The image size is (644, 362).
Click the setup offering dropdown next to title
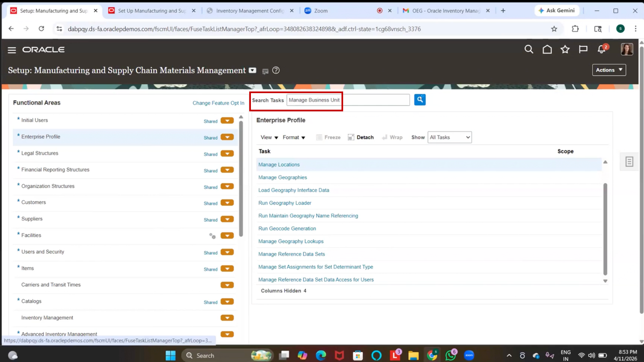252,70
